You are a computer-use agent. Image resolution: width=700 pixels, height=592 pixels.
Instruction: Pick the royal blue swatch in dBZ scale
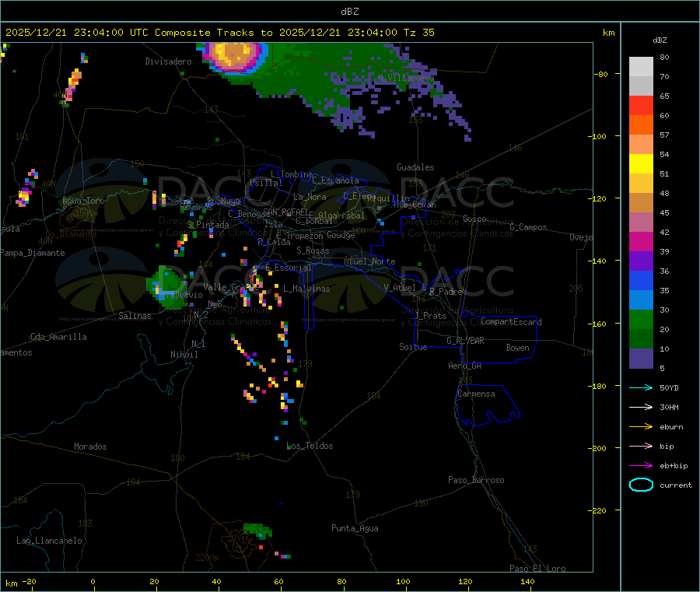tap(641, 280)
